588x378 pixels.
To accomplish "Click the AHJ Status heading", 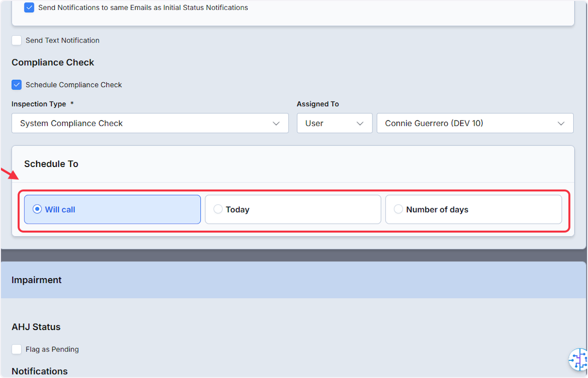I will point(36,327).
